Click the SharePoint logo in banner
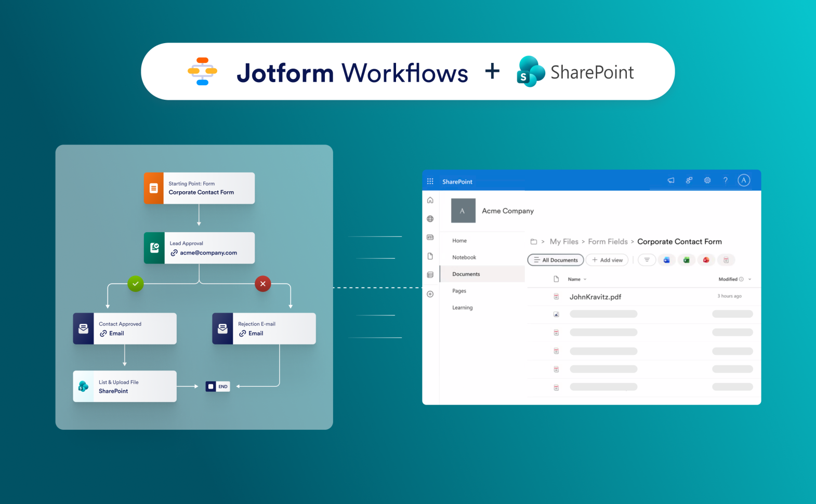The width and height of the screenshot is (816, 504). pos(575,72)
